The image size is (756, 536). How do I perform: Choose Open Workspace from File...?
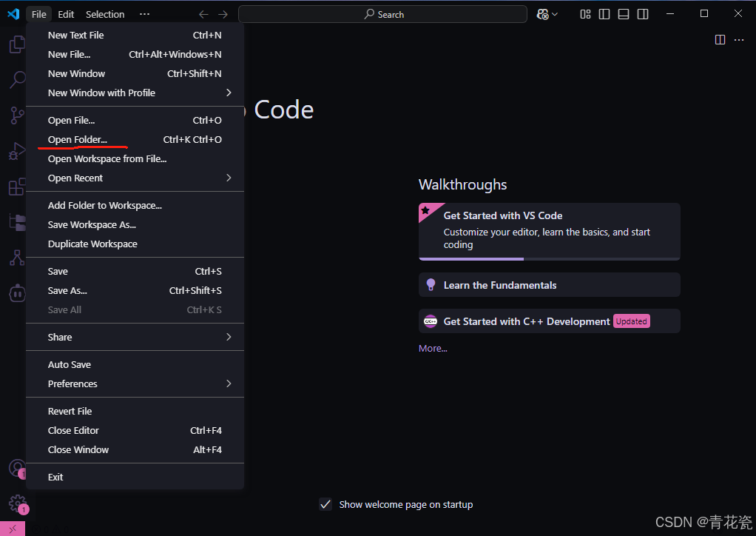coord(135,158)
